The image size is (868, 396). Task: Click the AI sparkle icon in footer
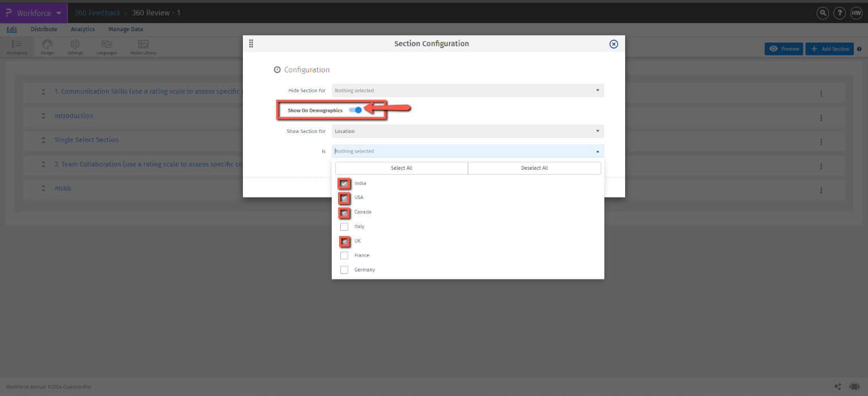838,386
